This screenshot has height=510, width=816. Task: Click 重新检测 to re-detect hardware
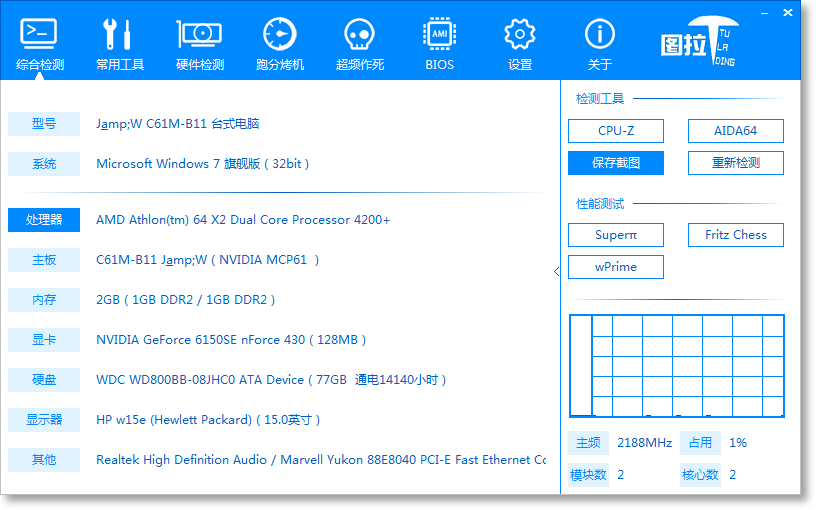[735, 163]
